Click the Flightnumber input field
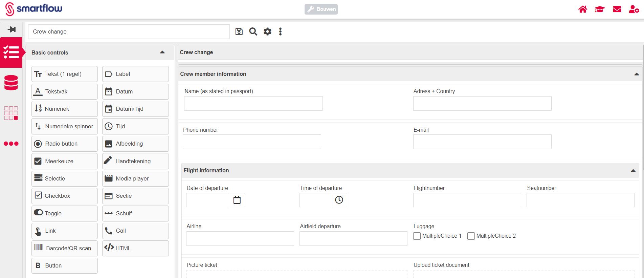Viewport: 644px width, 278px height. click(467, 200)
